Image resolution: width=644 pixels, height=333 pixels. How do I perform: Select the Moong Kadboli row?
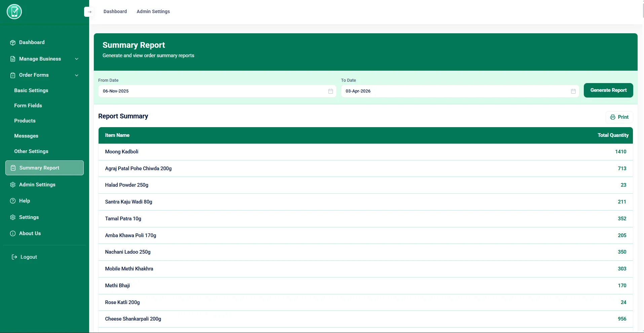366,152
